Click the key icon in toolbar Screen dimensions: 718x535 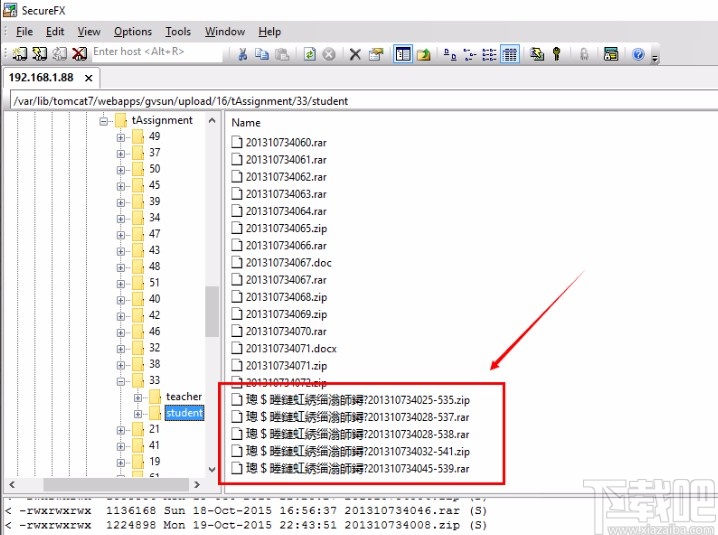[557, 53]
